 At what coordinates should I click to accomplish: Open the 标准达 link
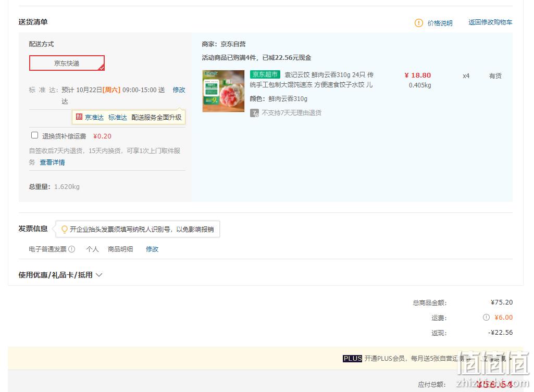click(x=118, y=118)
